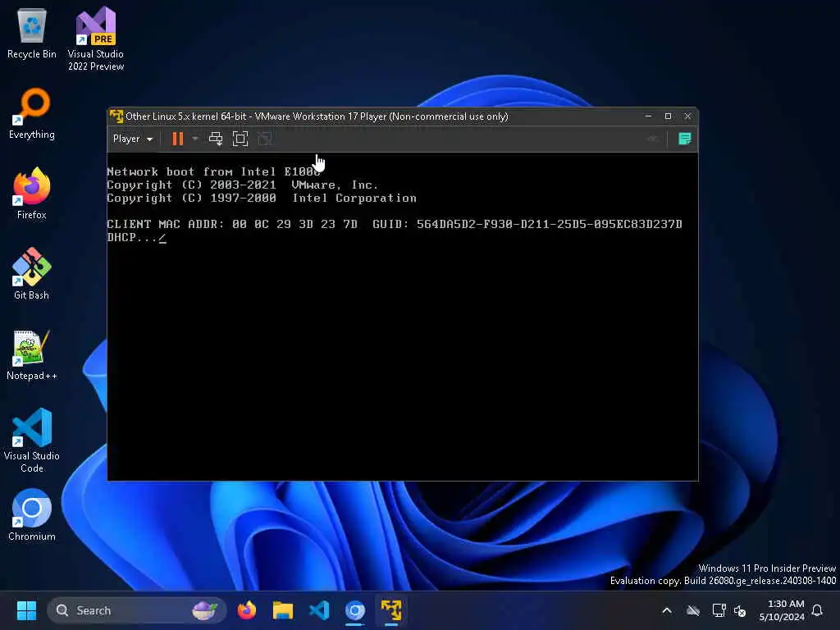The height and width of the screenshot is (630, 840).
Task: Select the Everything search desktop shortcut
Action: (32, 113)
